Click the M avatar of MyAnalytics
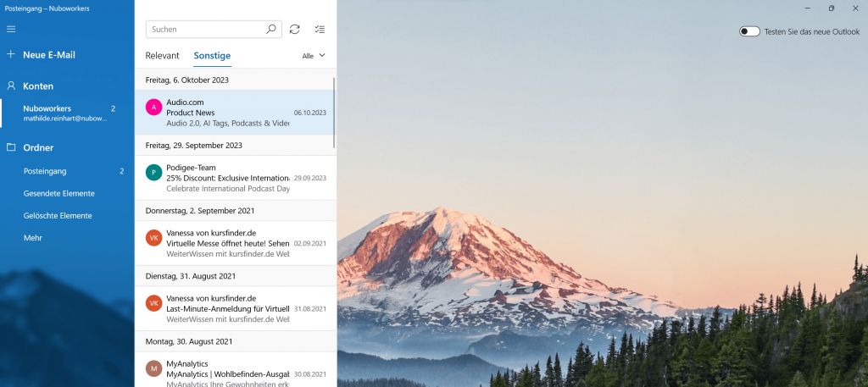Image resolution: width=868 pixels, height=387 pixels. 154,368
